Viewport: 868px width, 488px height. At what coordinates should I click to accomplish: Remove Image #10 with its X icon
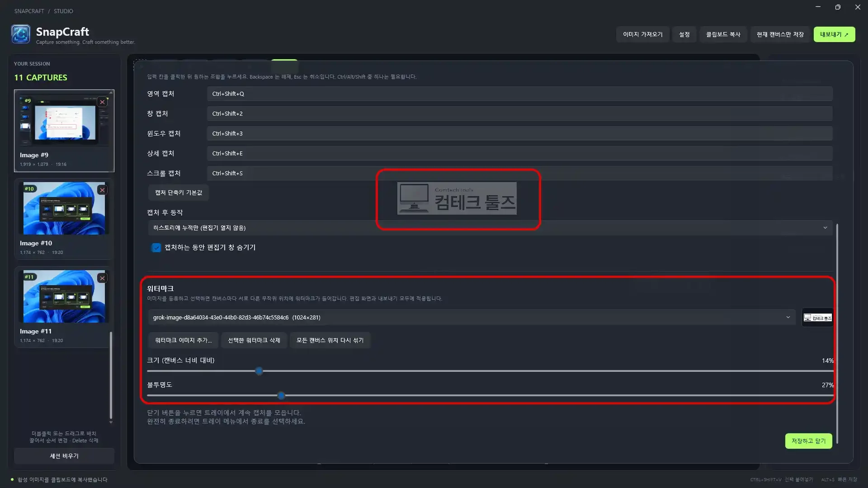pyautogui.click(x=103, y=190)
